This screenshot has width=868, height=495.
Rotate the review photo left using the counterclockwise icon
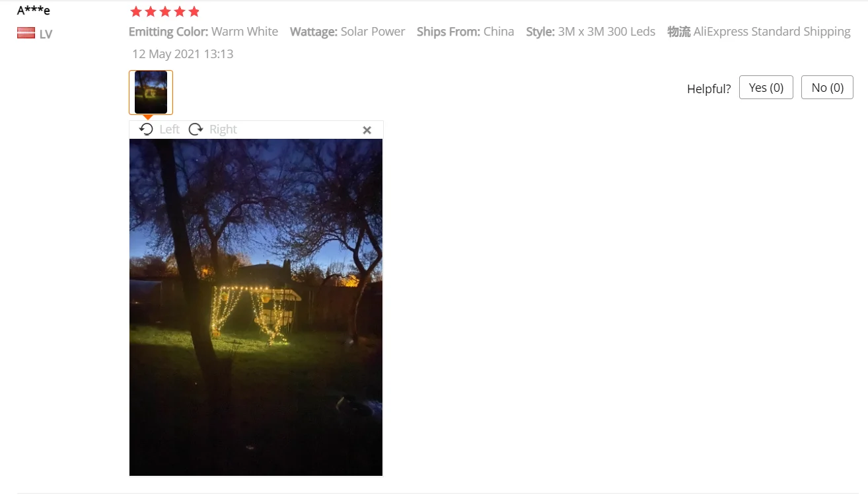coord(146,129)
